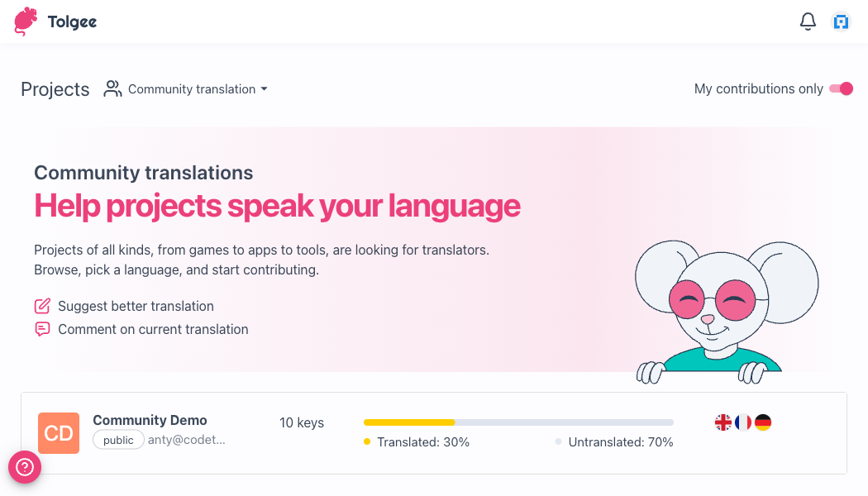Click the Suggest better translation pencil icon
868x496 pixels.
(x=42, y=306)
